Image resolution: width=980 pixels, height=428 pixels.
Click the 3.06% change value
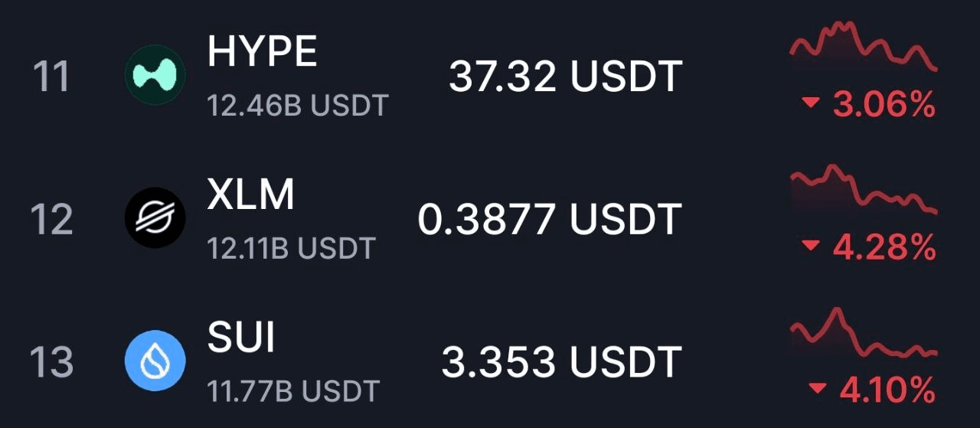pyautogui.click(x=884, y=105)
